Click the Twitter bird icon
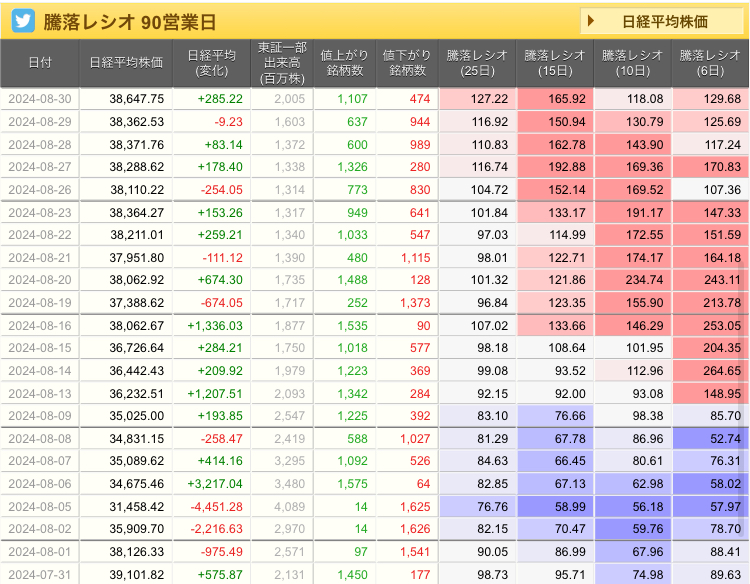The image size is (750, 584). tap(23, 22)
